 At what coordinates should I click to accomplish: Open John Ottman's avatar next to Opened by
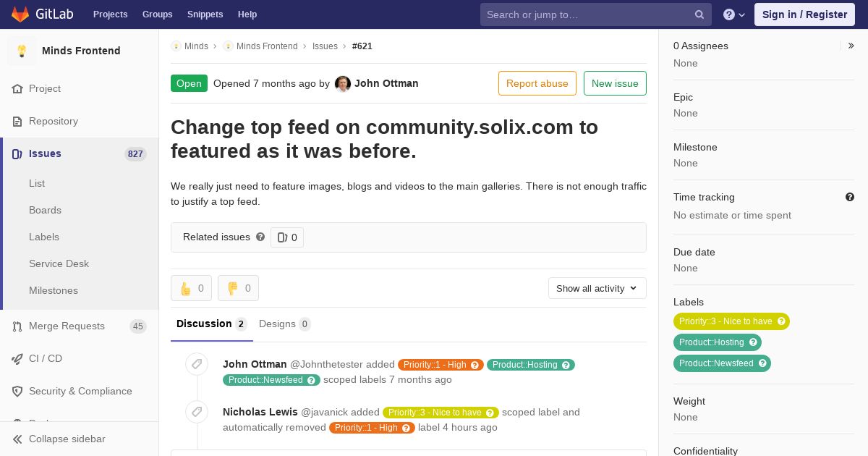pos(343,84)
